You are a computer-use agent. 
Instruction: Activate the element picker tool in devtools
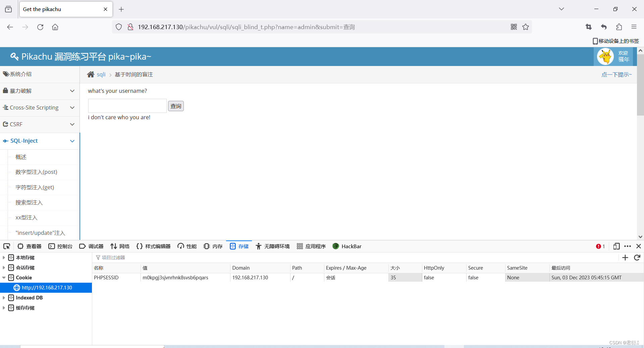click(7, 247)
